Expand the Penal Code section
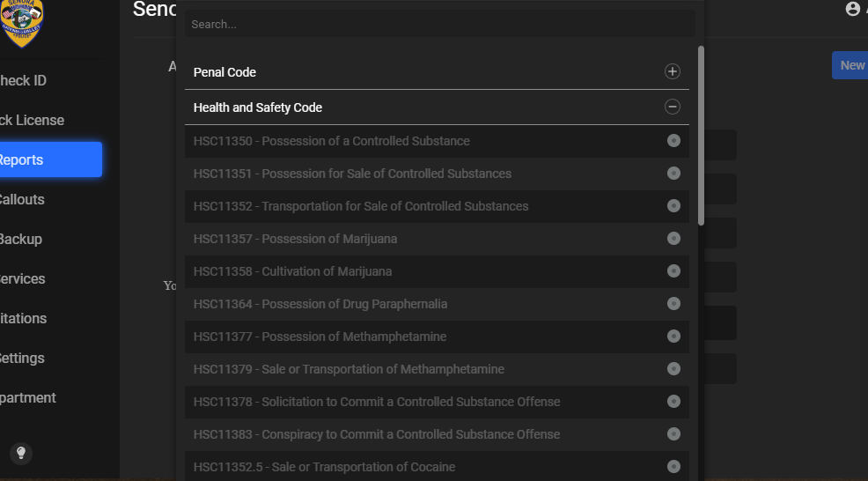Screen dimensions: 868x481 click(672, 72)
